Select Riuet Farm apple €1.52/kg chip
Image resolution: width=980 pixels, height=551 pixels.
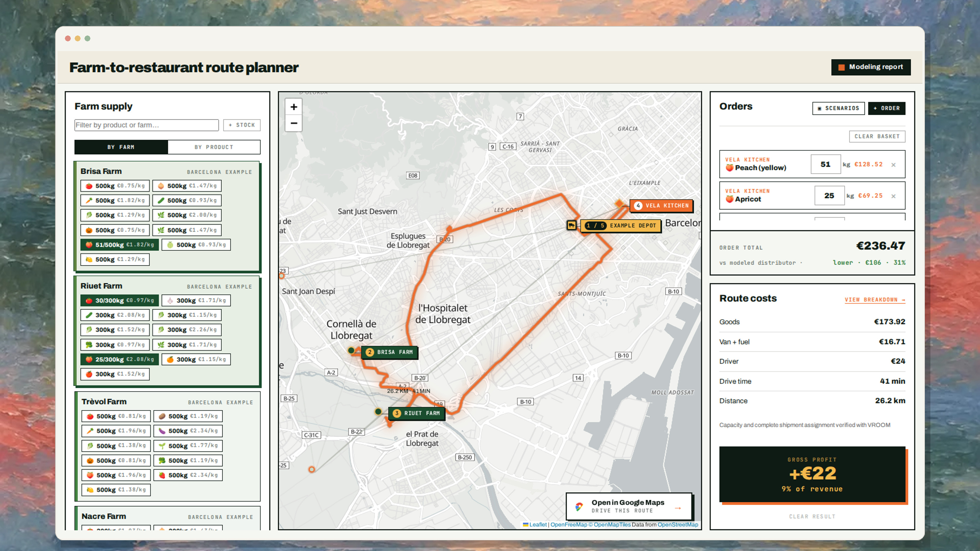pyautogui.click(x=115, y=374)
